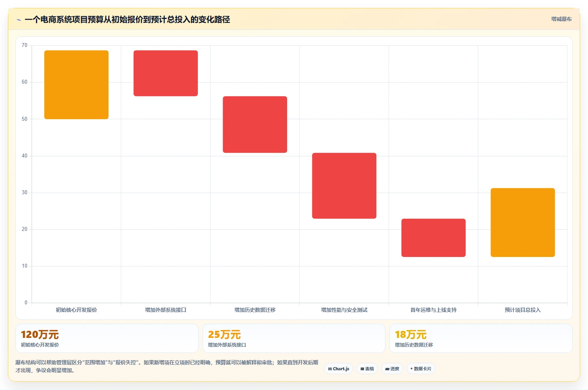This screenshot has width=588, height=390.
Task: Click the y-axis value 40
Action: (x=24, y=156)
